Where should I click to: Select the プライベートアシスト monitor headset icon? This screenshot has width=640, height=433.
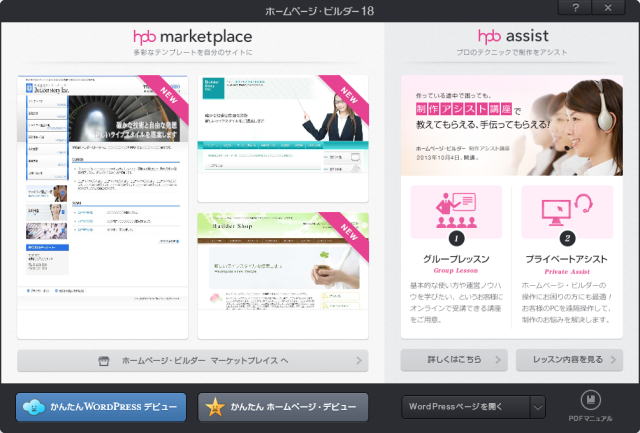coord(567,211)
